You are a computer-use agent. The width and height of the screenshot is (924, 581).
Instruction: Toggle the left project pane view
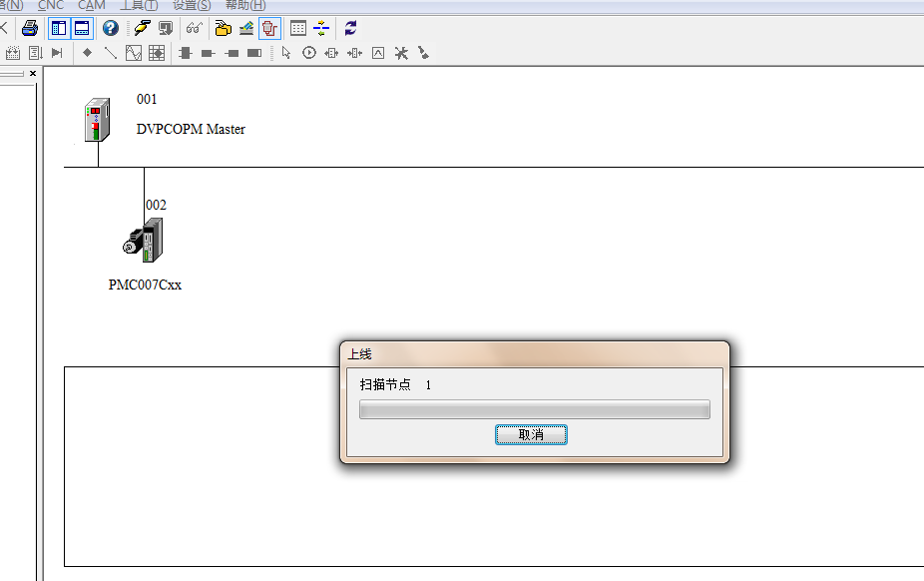(58, 28)
